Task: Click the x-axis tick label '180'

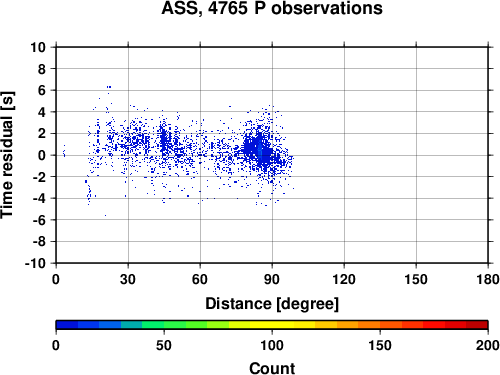Action: coord(488,279)
